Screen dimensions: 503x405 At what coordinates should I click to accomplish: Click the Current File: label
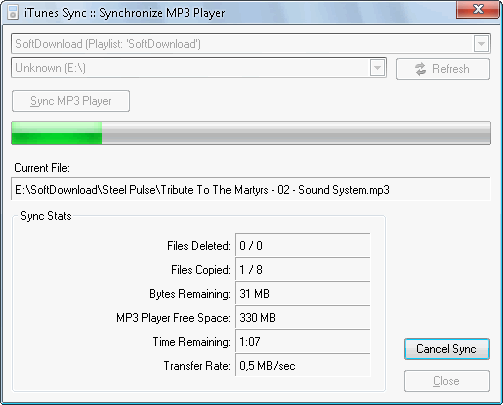42,168
